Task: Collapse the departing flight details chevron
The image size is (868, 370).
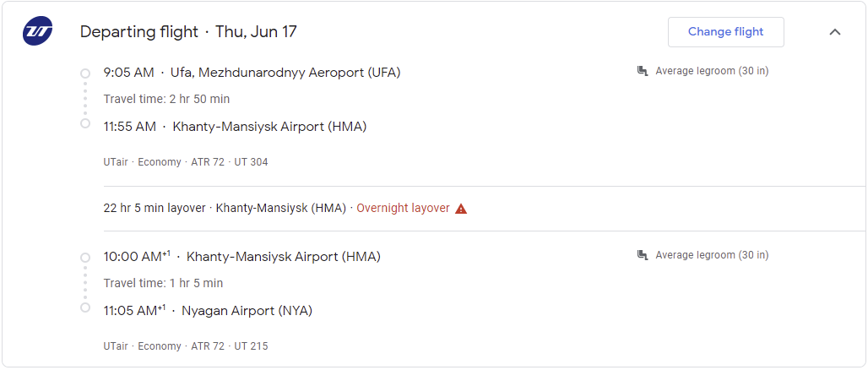Action: [835, 32]
